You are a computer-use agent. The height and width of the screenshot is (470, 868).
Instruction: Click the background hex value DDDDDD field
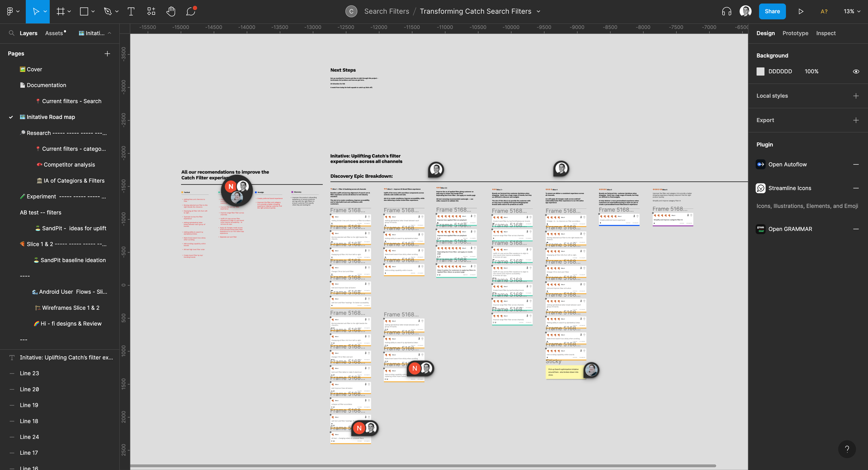pos(780,71)
